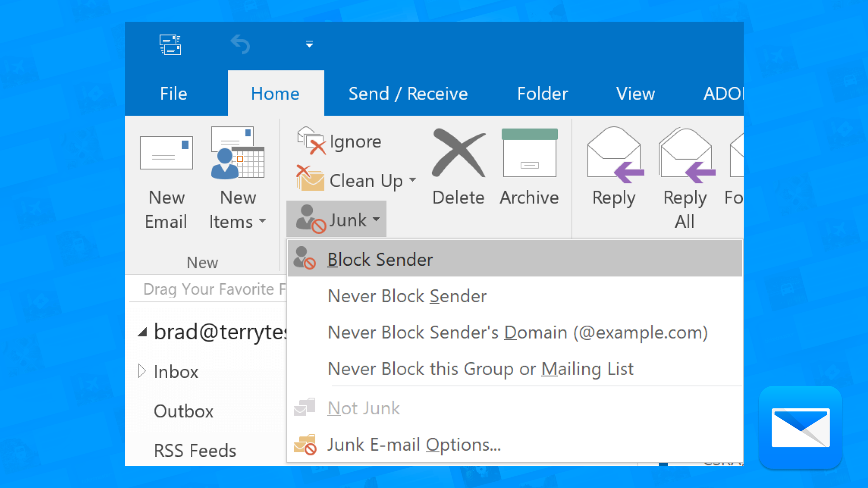Expand the Inbox folder triangle
The width and height of the screenshot is (868, 488).
coord(142,371)
